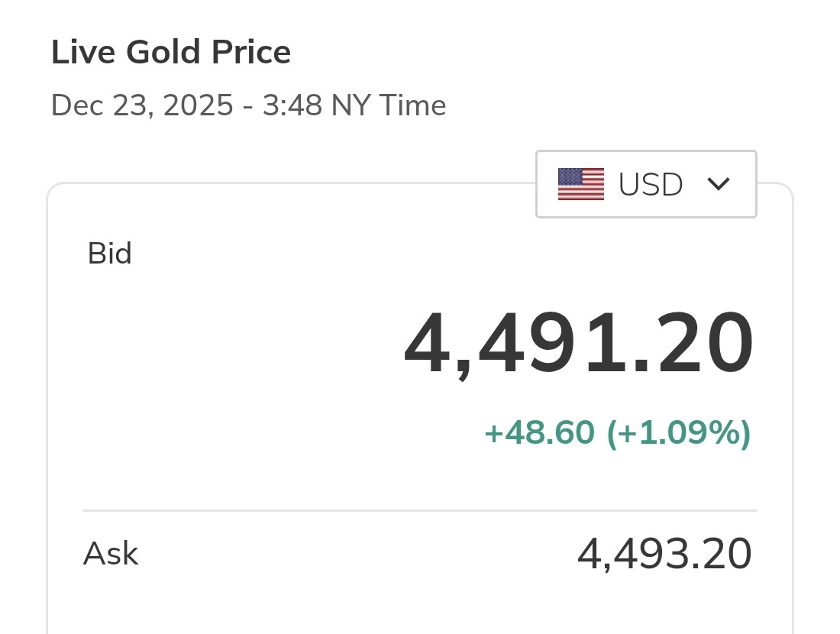Expand the chevron arrow beside USD
This screenshot has height=634, width=840.
pyautogui.click(x=719, y=184)
